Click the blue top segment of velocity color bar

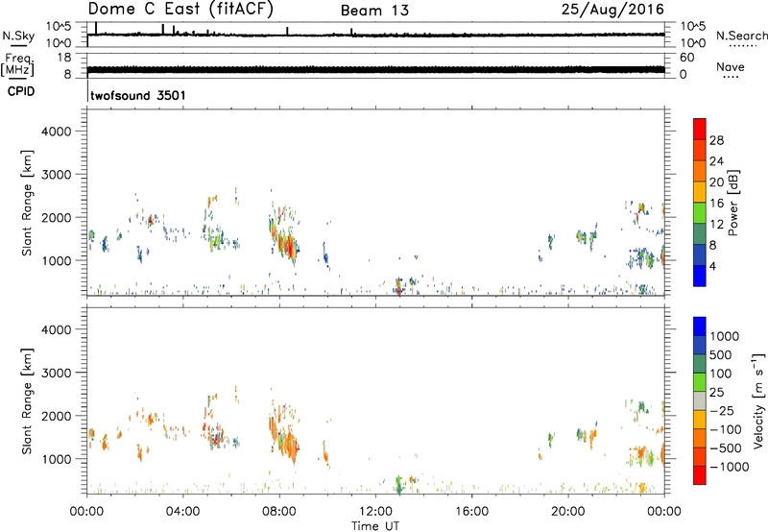pos(700,326)
